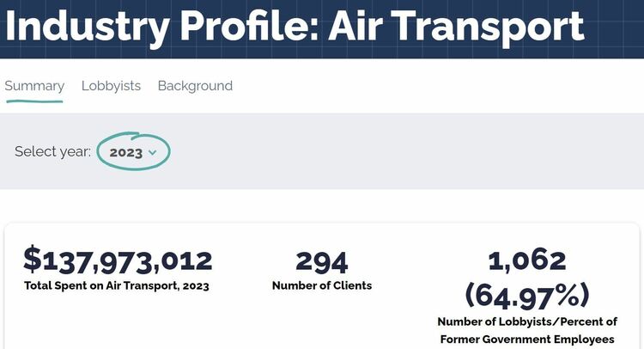This screenshot has height=349, width=644.
Task: Click the "Former Government Employees" caption line
Action: (x=527, y=340)
